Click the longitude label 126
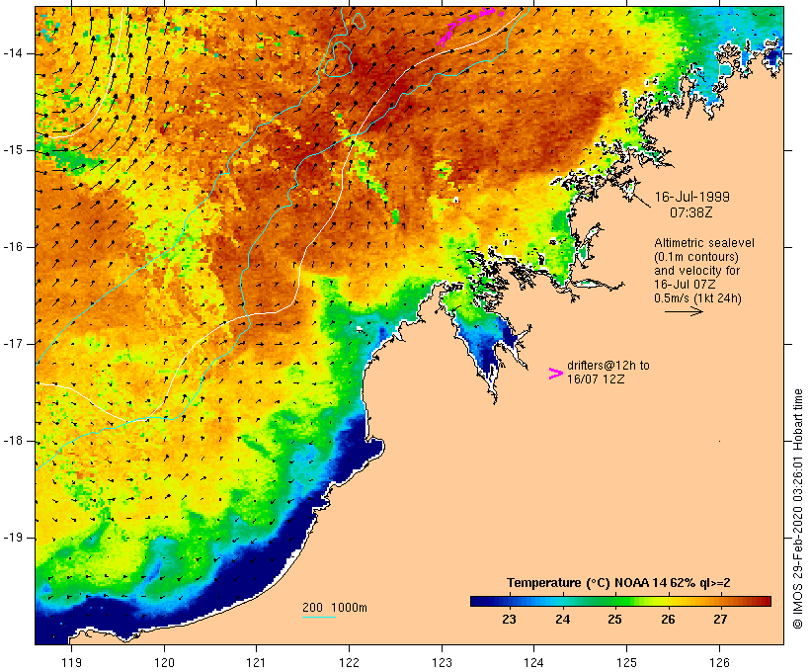The width and height of the screenshot is (810, 672). point(719,662)
